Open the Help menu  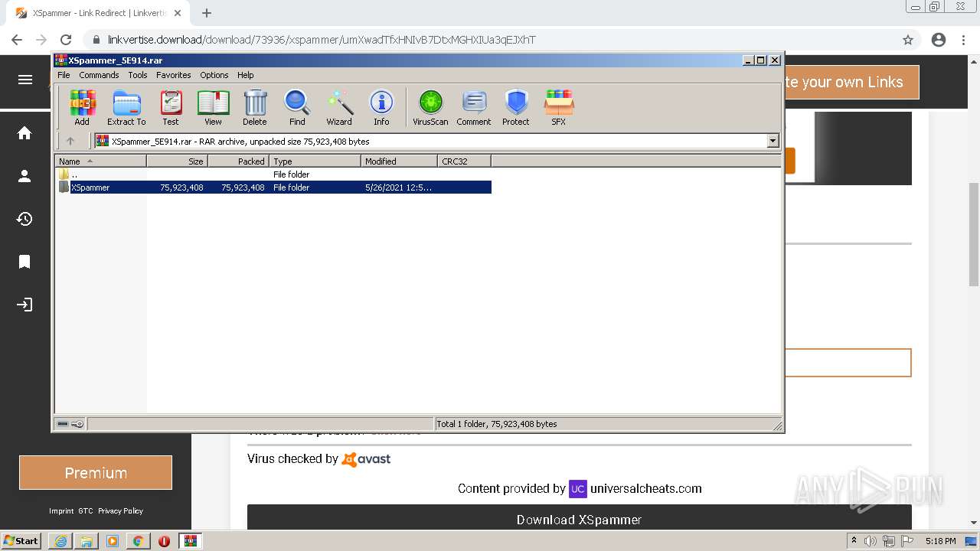click(245, 75)
